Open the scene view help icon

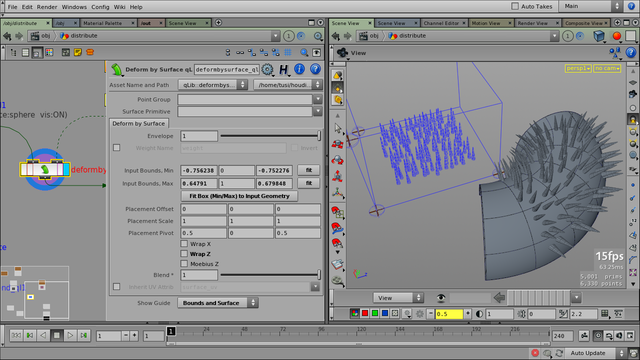click(x=631, y=52)
